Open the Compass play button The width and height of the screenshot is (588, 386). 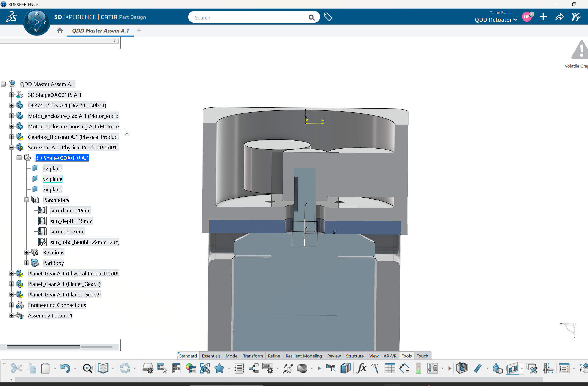pos(37,22)
